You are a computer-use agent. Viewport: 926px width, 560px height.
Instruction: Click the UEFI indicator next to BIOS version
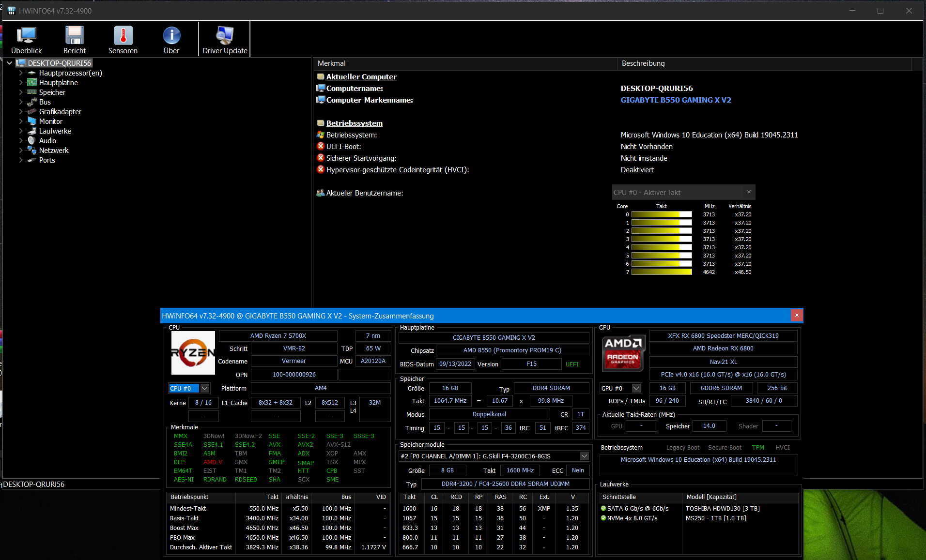pos(572,364)
